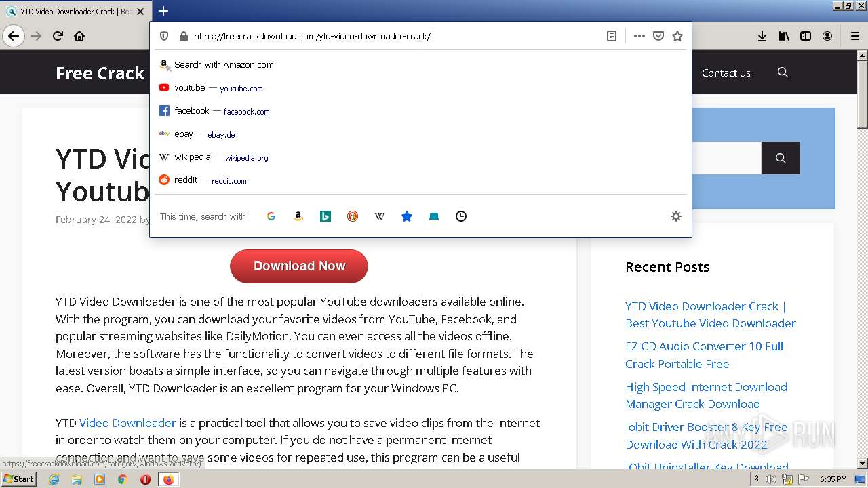Open search settings gear
This screenshot has width=868, height=488.
[676, 216]
